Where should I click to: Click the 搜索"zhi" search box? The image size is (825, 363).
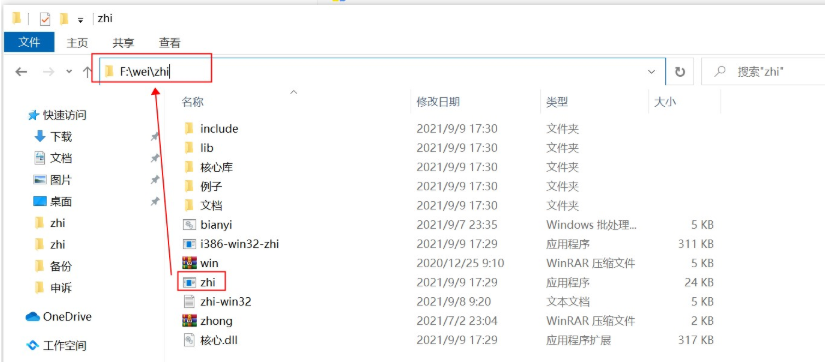click(763, 72)
